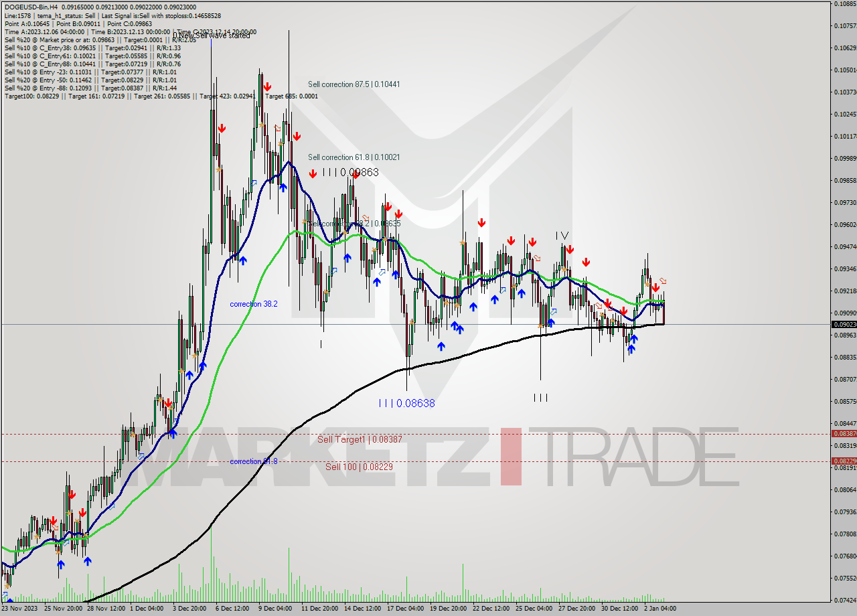
Task: Click the 'Sell correction 87.5 | 0.10441' label
Action: click(x=354, y=84)
